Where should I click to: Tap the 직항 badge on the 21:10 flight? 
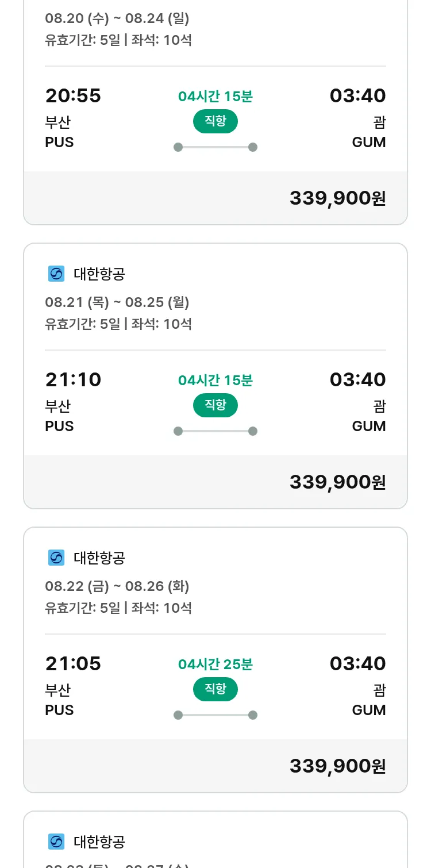[x=215, y=405]
